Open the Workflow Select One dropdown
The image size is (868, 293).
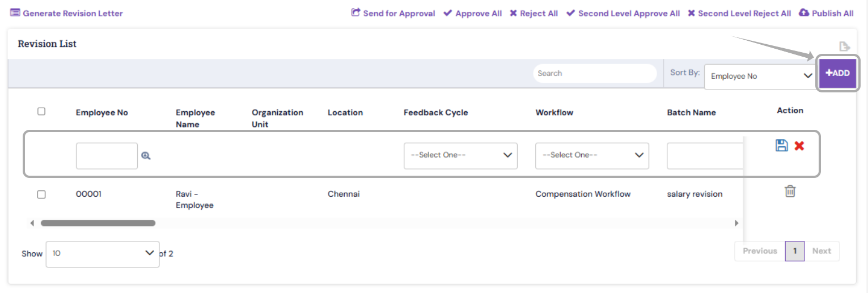[x=592, y=156]
